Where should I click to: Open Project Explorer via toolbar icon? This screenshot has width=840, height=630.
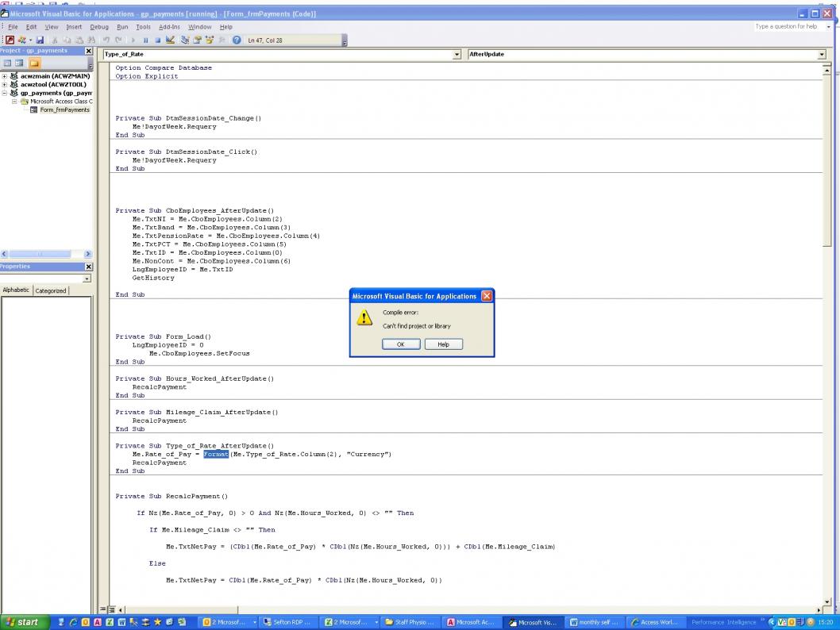coord(185,40)
